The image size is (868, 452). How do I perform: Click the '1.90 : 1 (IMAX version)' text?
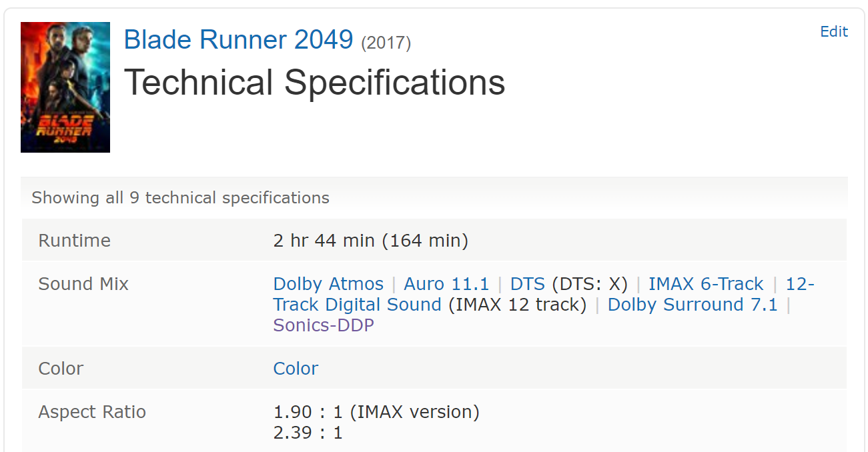376,412
